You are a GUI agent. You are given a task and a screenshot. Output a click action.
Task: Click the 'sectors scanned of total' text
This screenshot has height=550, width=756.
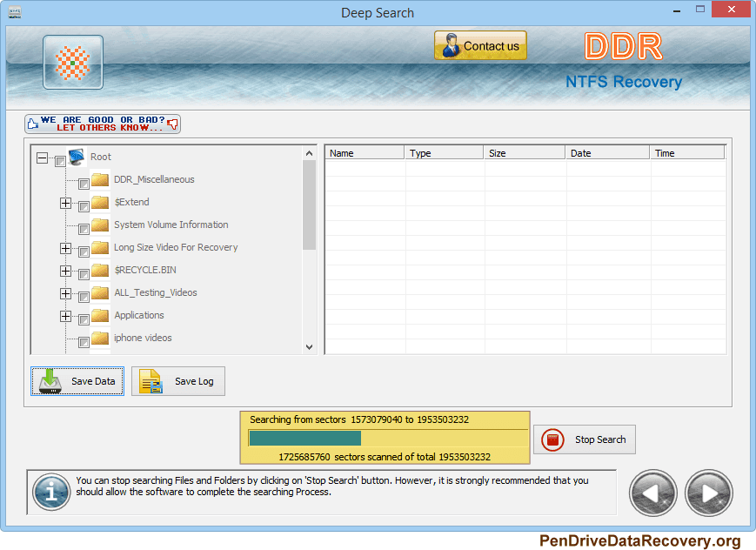click(x=385, y=457)
